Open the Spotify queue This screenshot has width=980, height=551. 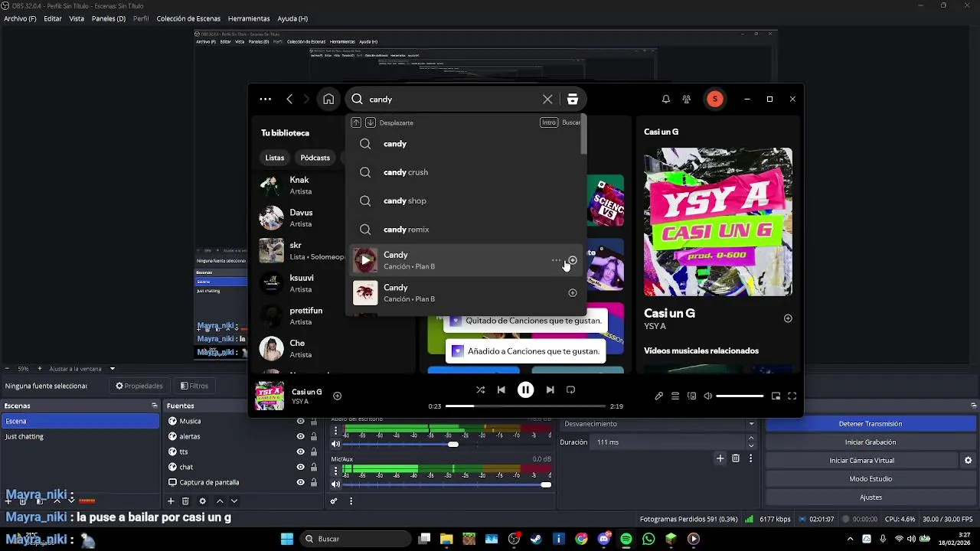[675, 396]
